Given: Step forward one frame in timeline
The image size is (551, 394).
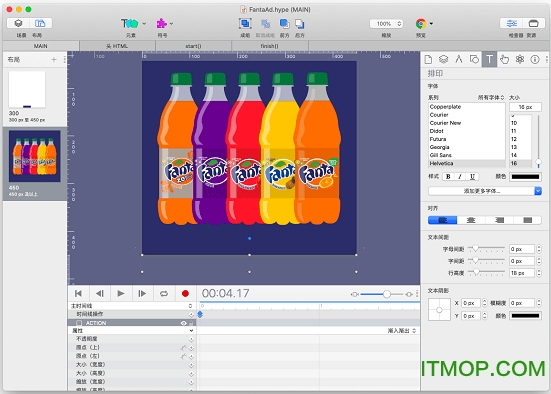Looking at the screenshot, I should coord(142,293).
